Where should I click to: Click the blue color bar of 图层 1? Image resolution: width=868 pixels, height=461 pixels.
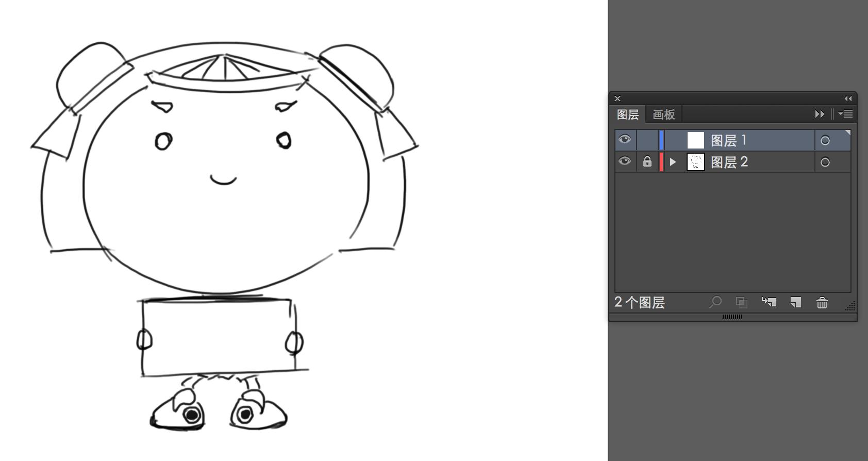661,140
